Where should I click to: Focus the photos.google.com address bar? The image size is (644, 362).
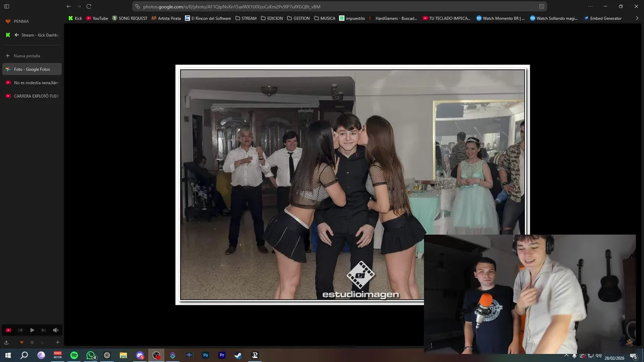coord(340,7)
